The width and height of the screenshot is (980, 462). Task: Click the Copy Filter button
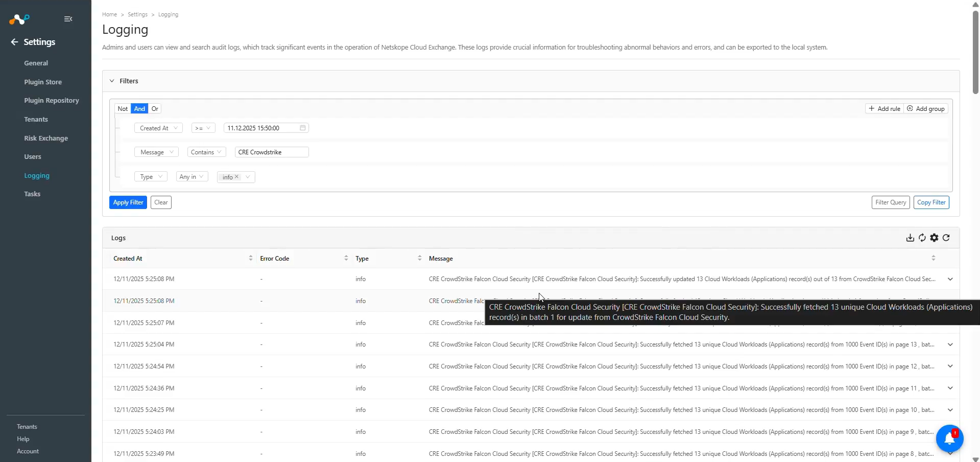click(x=931, y=202)
